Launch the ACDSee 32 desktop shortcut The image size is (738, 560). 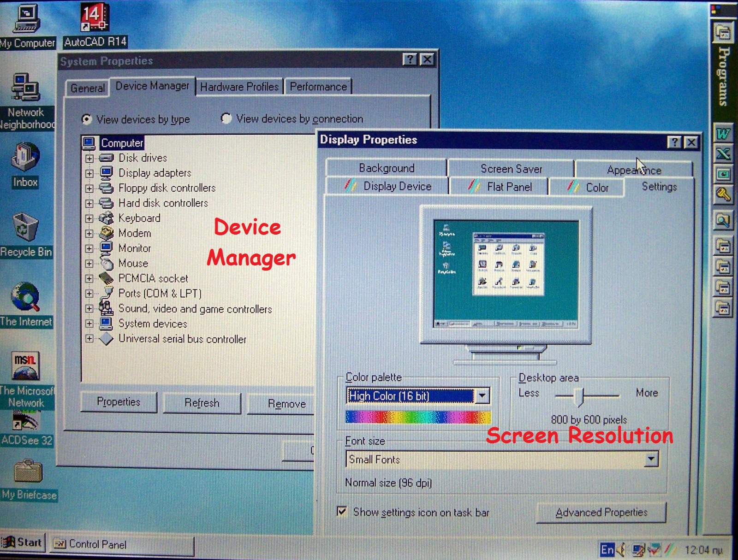click(26, 428)
